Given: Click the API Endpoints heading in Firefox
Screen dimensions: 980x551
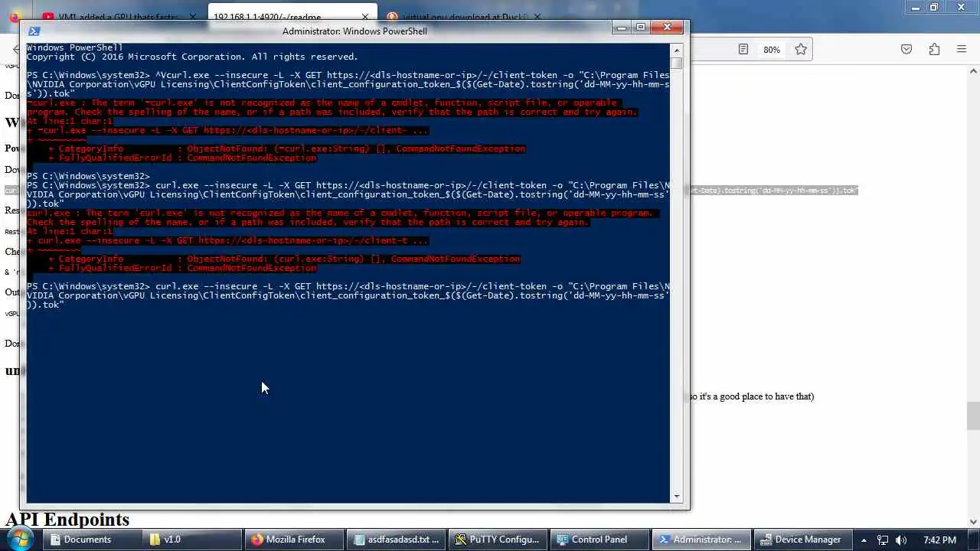Looking at the screenshot, I should coord(67,520).
